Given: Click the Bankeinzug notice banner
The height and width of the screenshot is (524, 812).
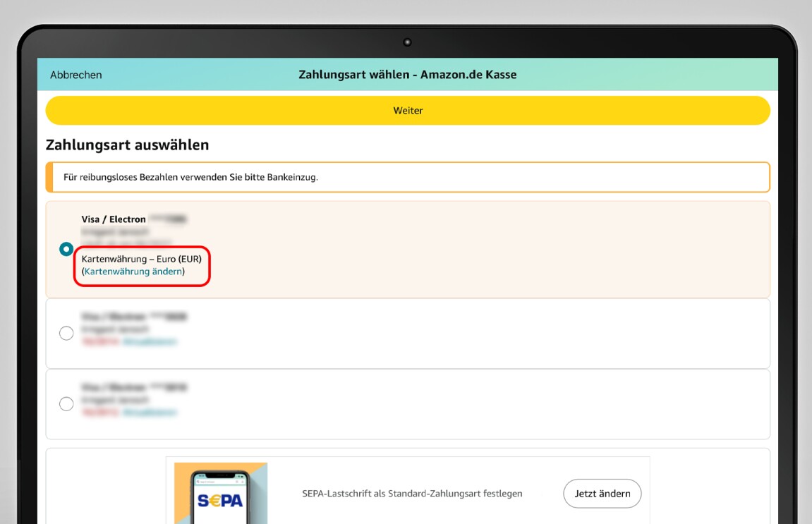Looking at the screenshot, I should tap(408, 176).
